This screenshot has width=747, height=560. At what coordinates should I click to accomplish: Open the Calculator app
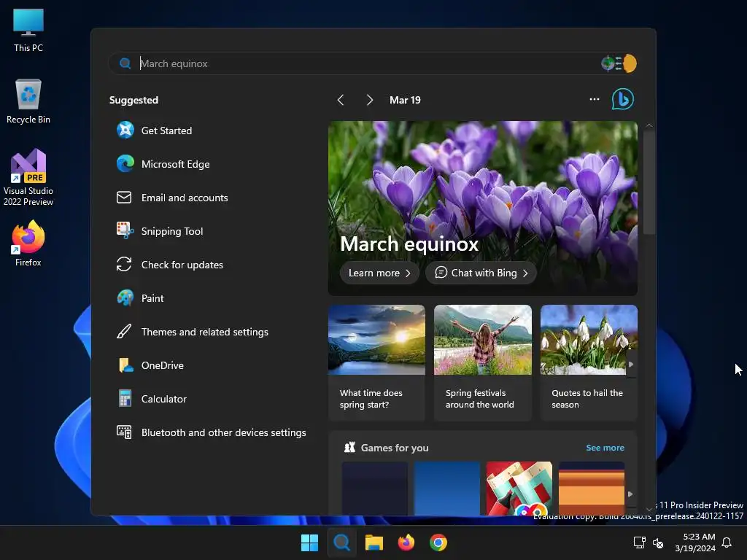tap(152, 399)
